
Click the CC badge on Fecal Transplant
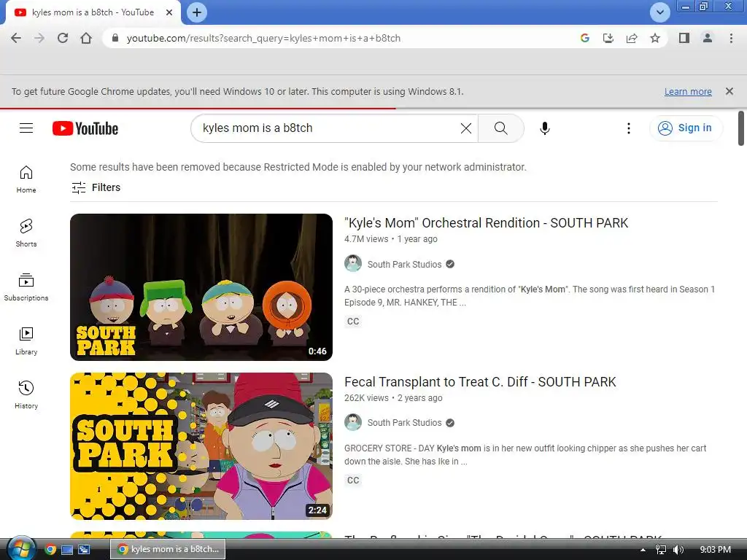(x=353, y=481)
